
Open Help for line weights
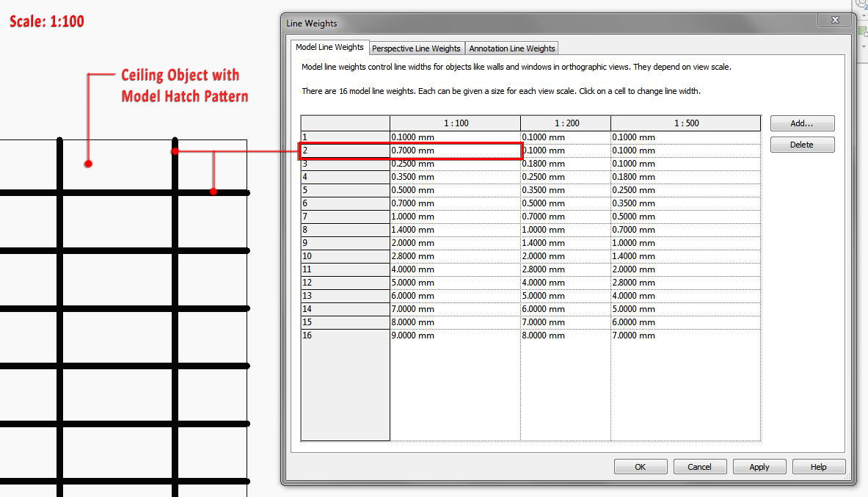click(x=818, y=466)
